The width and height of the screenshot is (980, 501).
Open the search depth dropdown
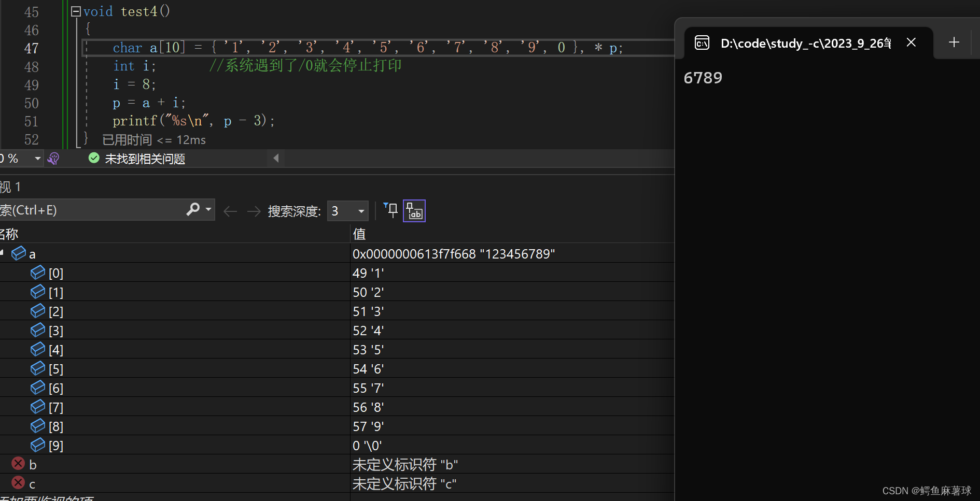tap(361, 211)
